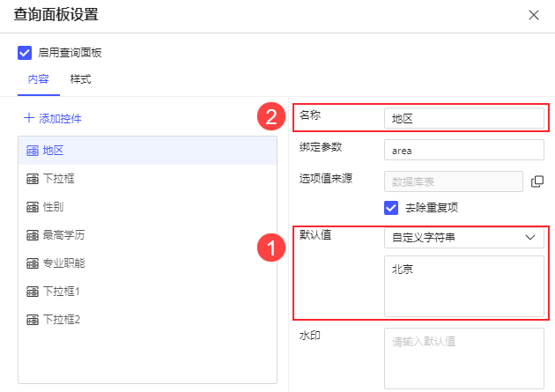Click the 绑定参数 field containing area
This screenshot has height=392, width=555.
464,150
